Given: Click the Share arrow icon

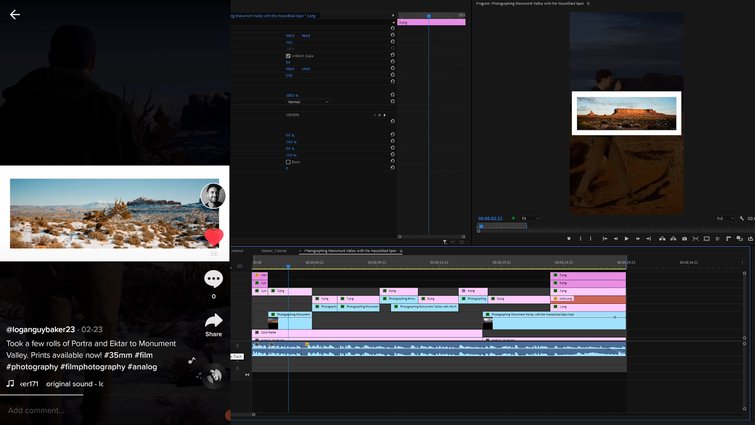Looking at the screenshot, I should [213, 321].
